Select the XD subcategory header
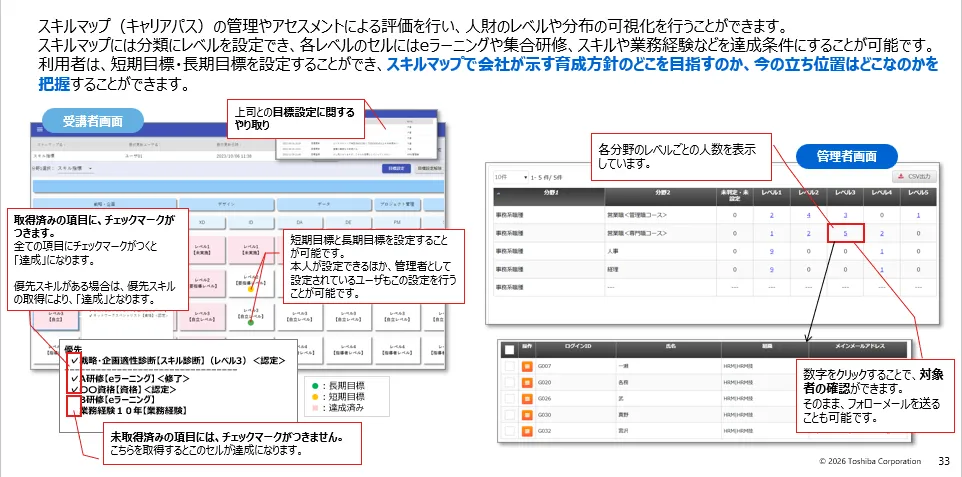The height and width of the screenshot is (477, 962). 202,221
